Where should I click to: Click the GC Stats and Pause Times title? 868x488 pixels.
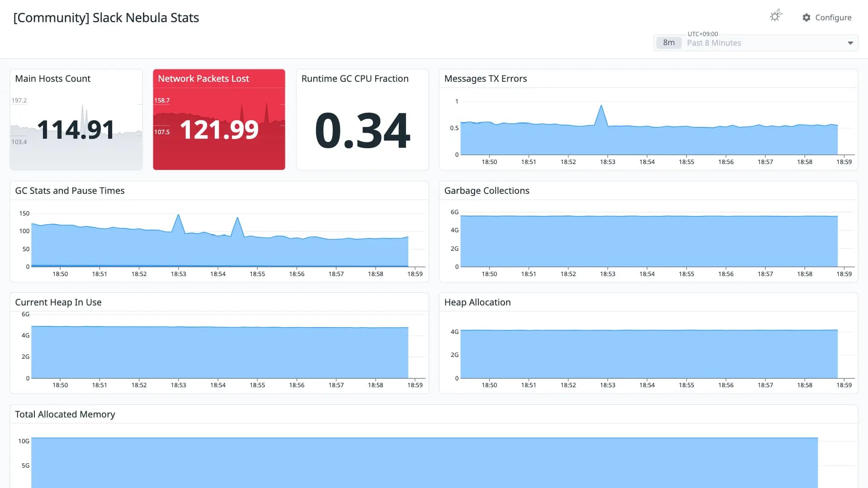tap(70, 191)
